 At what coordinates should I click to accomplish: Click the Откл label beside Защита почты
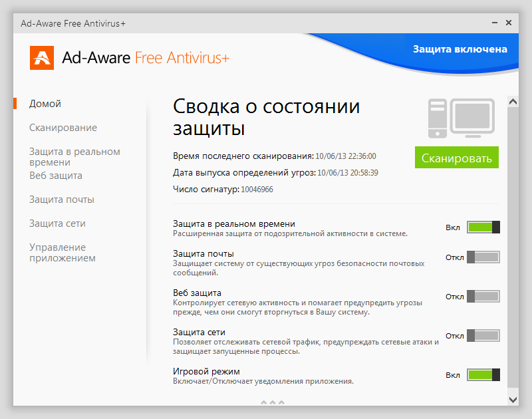(x=455, y=257)
